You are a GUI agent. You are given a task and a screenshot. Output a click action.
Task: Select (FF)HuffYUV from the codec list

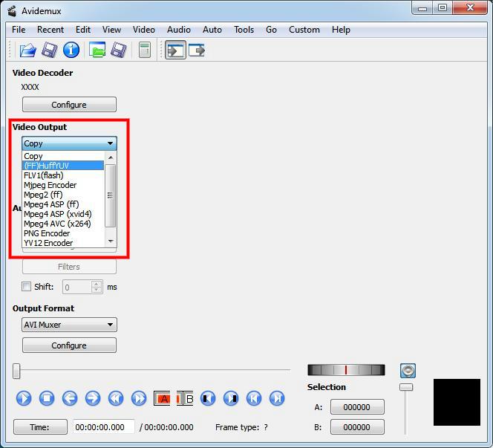point(63,166)
